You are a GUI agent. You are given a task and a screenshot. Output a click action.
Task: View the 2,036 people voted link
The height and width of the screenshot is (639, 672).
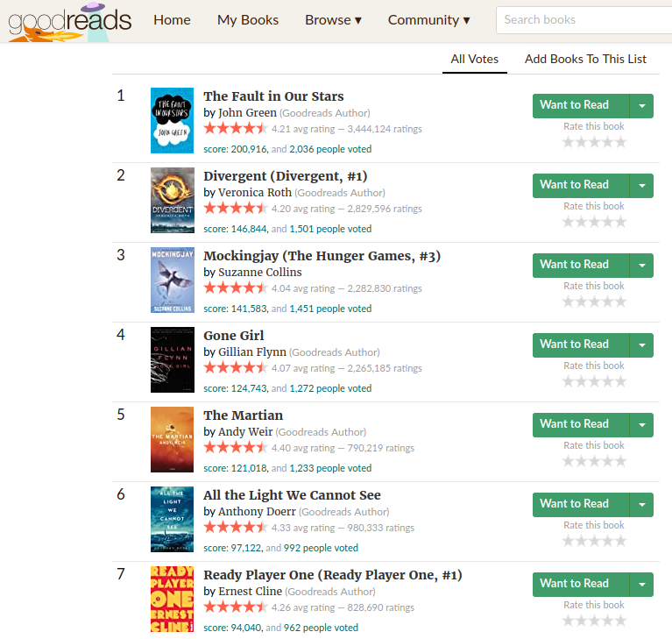click(330, 149)
